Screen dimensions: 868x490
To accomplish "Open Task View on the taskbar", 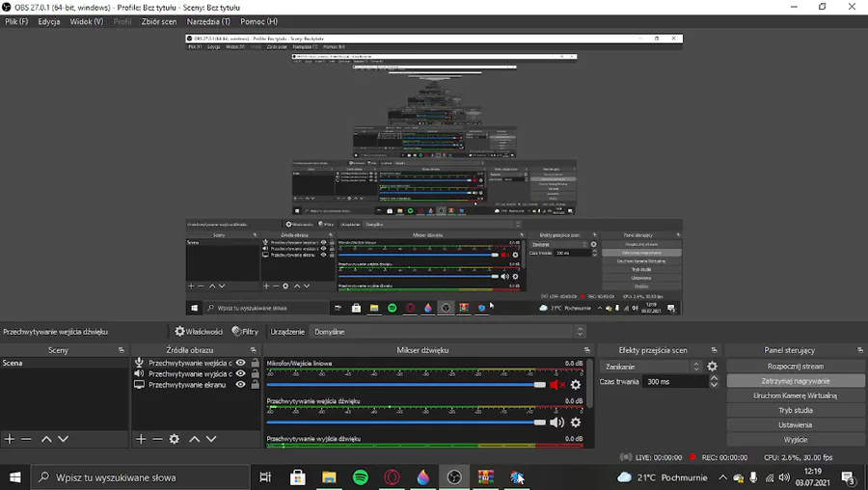I will click(265, 477).
